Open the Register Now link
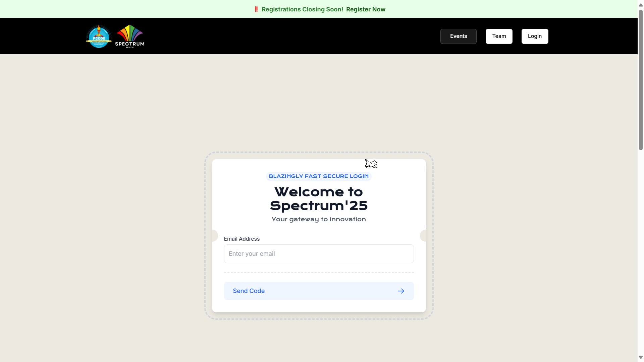The width and height of the screenshot is (644, 362). (x=366, y=9)
